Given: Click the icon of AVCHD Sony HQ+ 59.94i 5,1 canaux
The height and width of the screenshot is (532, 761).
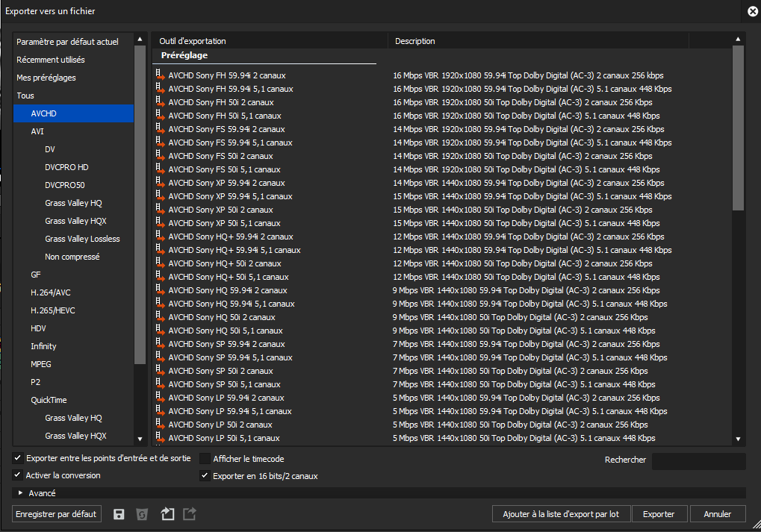Looking at the screenshot, I should 160,249.
